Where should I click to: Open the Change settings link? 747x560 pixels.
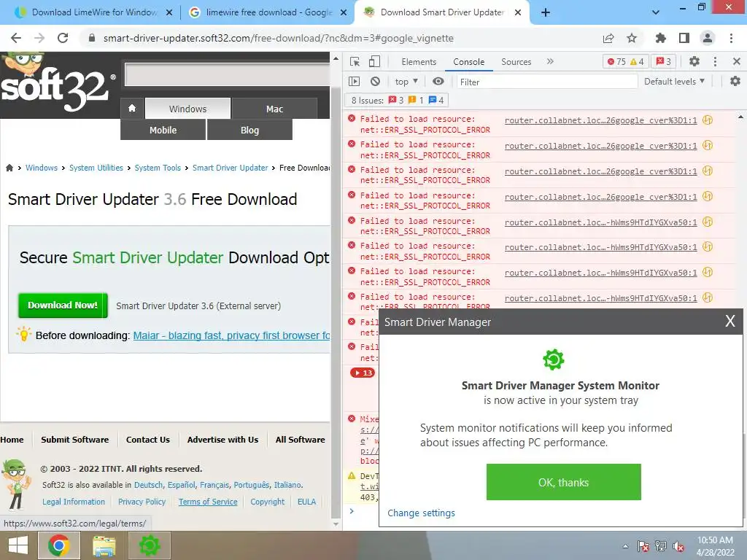pos(421,513)
